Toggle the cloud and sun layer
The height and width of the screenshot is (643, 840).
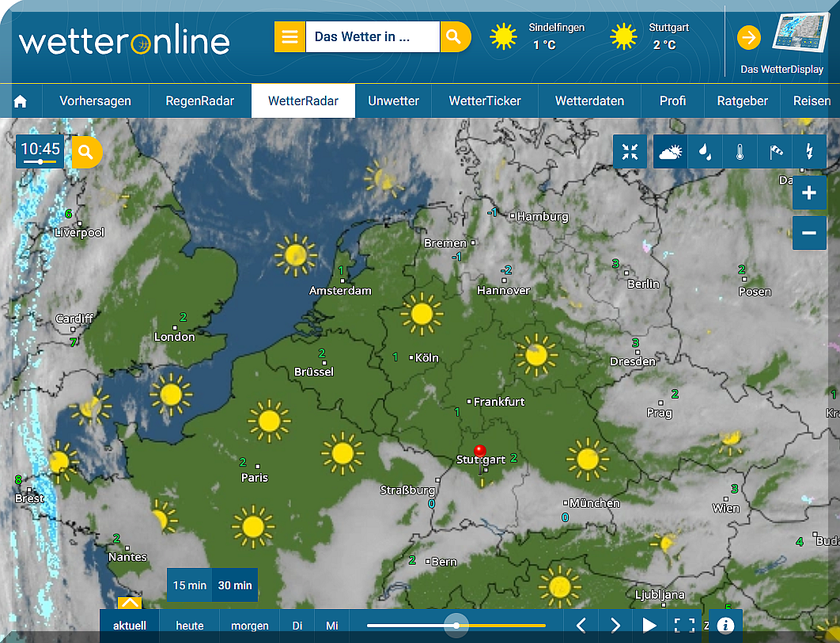point(670,152)
